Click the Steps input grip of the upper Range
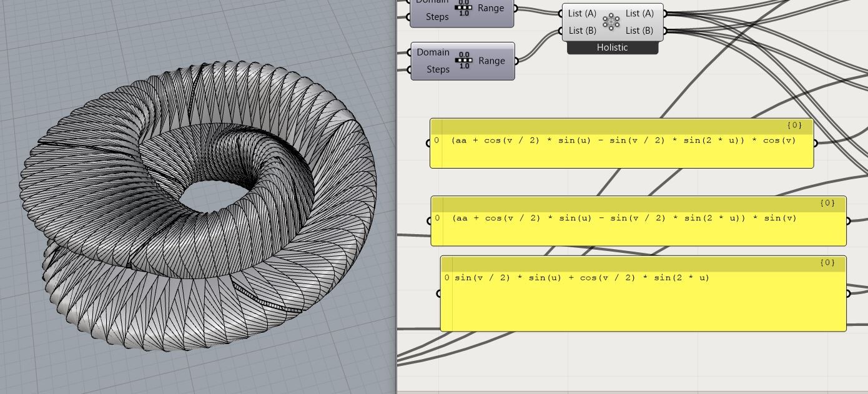The width and height of the screenshot is (868, 394). point(409,17)
